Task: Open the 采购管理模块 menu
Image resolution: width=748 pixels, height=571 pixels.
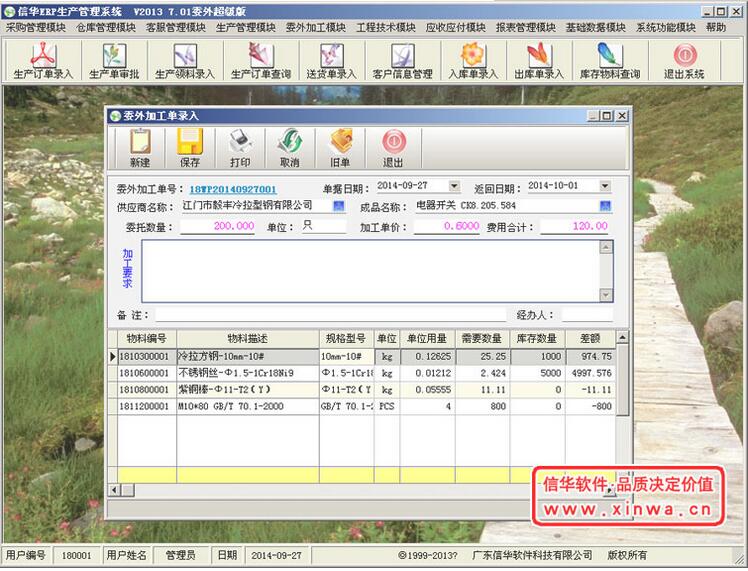Action: (x=36, y=28)
